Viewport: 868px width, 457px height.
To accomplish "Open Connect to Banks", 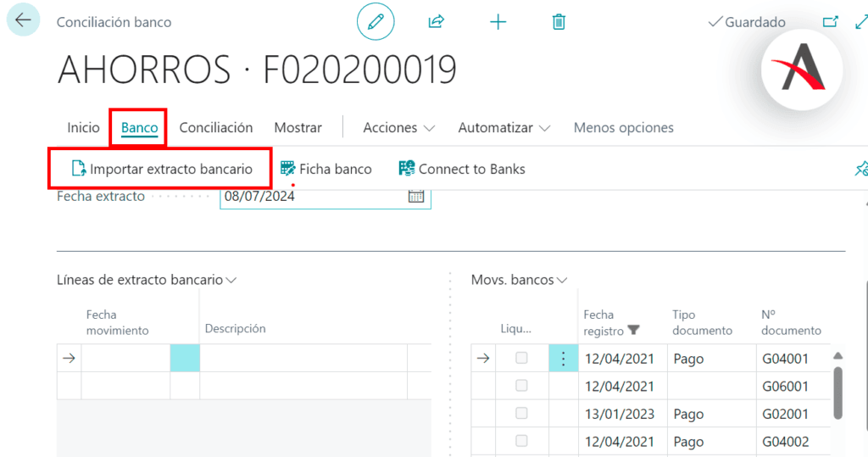I will [x=462, y=169].
